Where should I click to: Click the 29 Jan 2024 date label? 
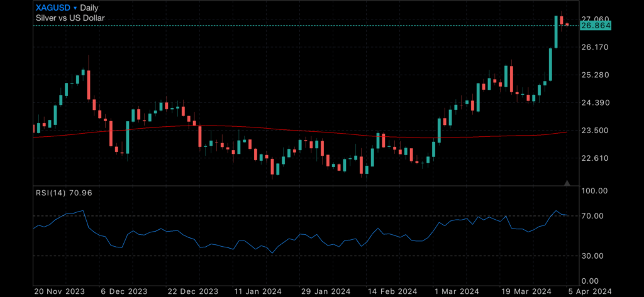point(325,291)
